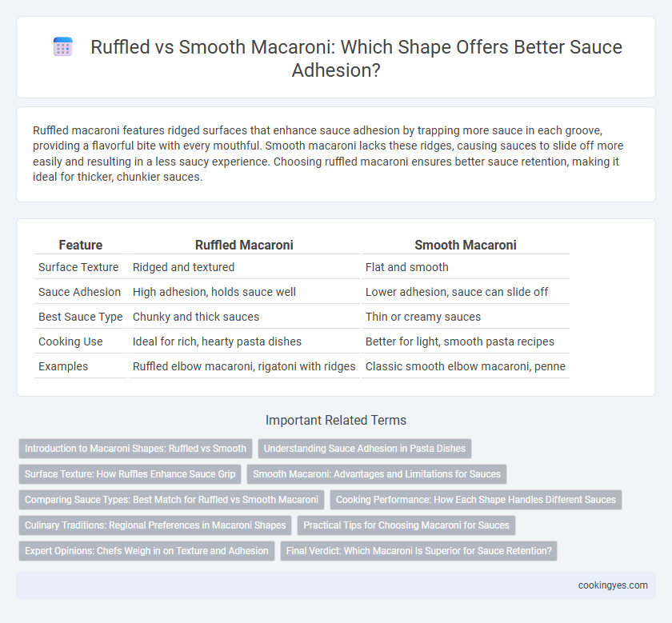
Task: Select cell 'Chunky and thick sauces'
Action: (244, 317)
